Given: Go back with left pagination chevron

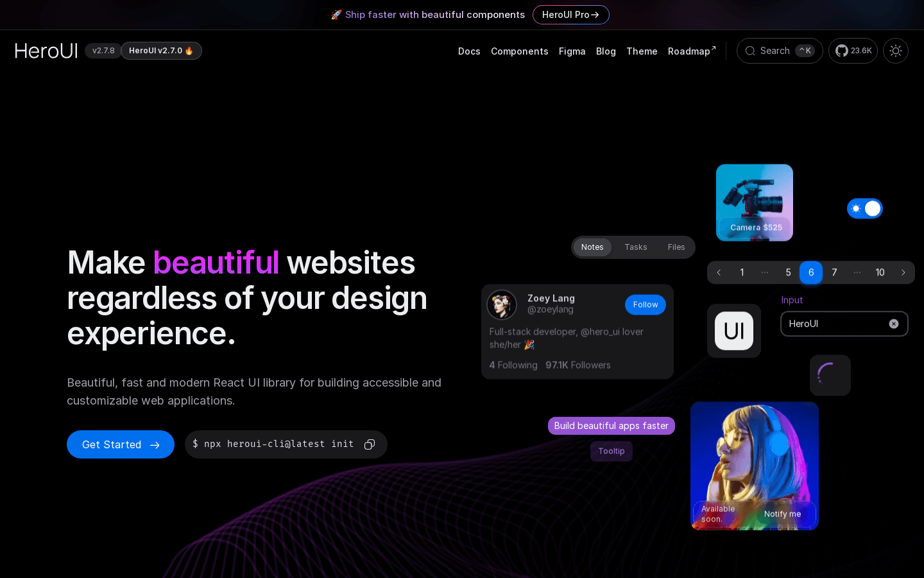Looking at the screenshot, I should pyautogui.click(x=719, y=272).
